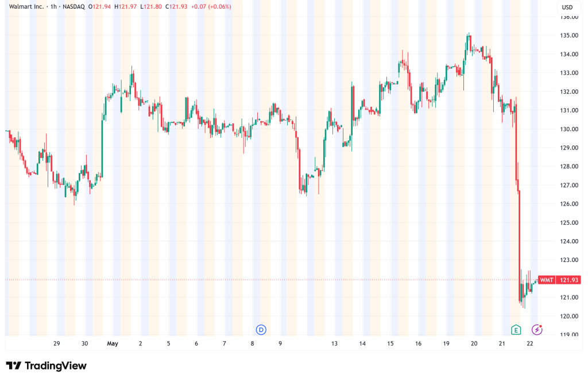This screenshot has height=381, width=588.
Task: Click the date label 22 on time axis
Action: [x=530, y=344]
